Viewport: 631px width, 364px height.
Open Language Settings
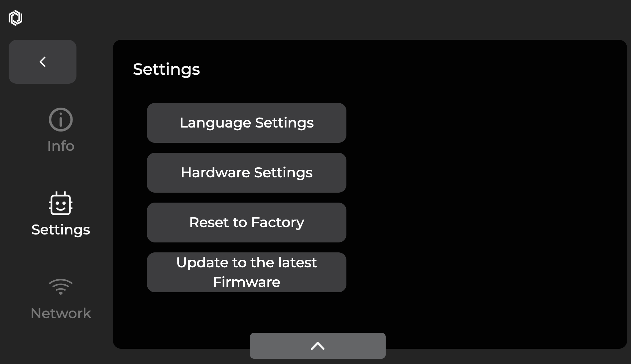tap(247, 123)
